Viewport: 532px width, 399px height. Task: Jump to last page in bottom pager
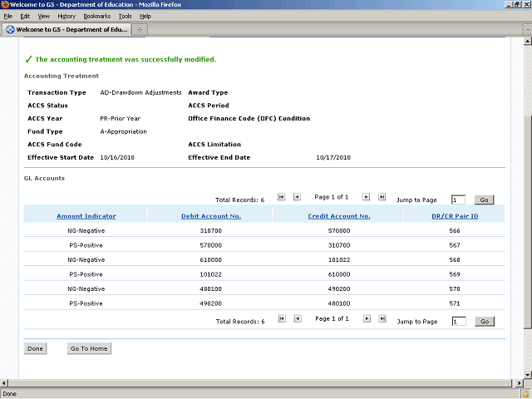click(382, 318)
